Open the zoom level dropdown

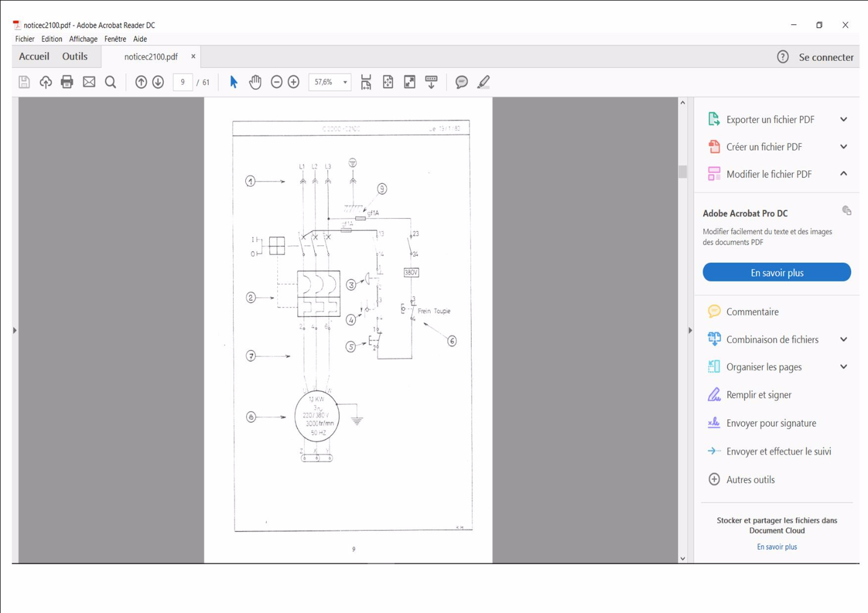point(345,82)
